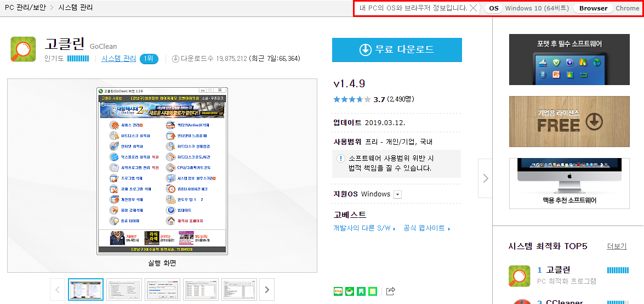Open the 시스템 관리 breadcrumb link
Viewport: 644px width, 304px height.
coord(76,8)
